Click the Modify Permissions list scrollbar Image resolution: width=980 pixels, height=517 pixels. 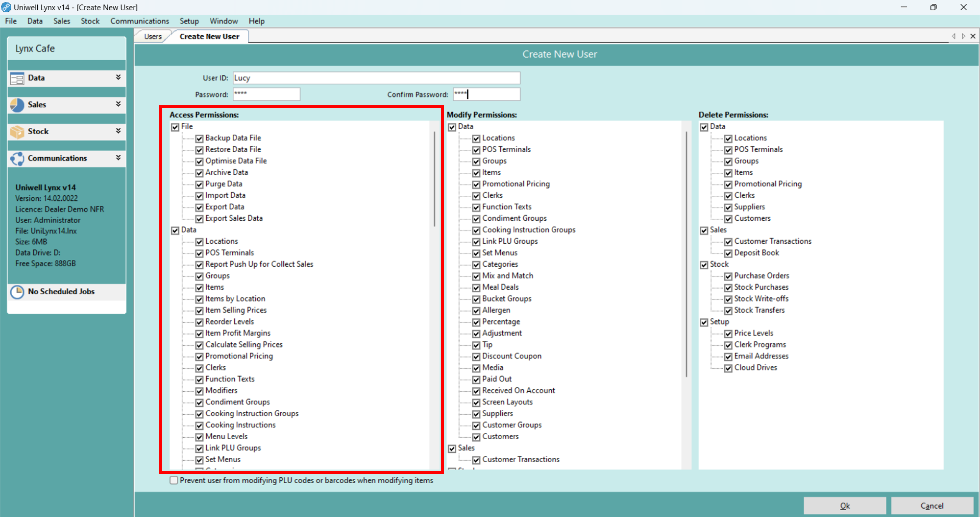(x=686, y=255)
